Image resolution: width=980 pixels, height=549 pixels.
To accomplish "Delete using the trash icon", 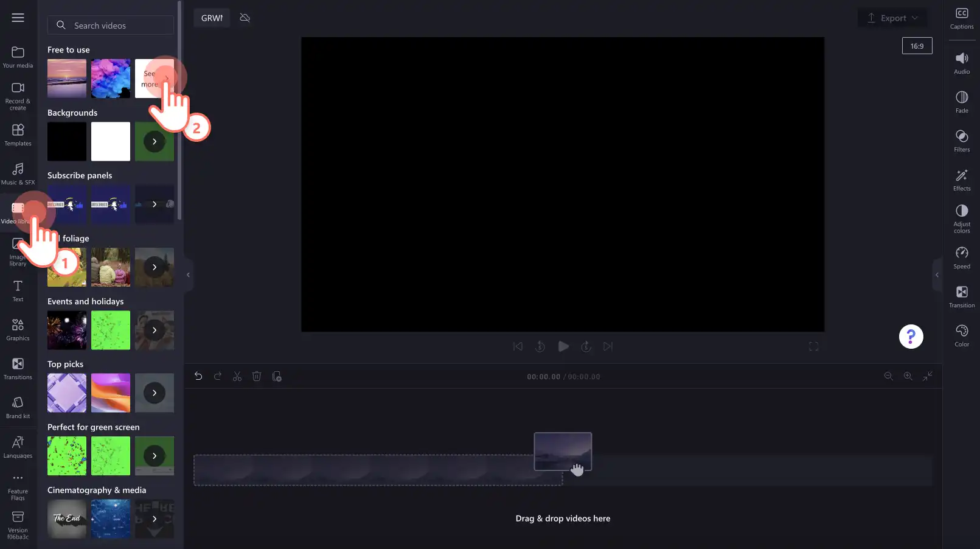I will click(257, 377).
